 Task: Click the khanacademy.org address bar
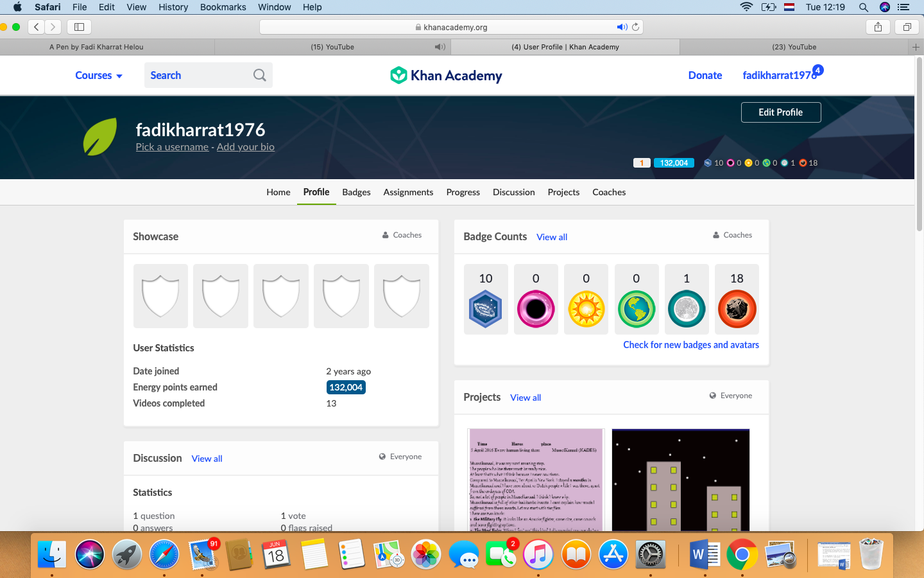451,27
